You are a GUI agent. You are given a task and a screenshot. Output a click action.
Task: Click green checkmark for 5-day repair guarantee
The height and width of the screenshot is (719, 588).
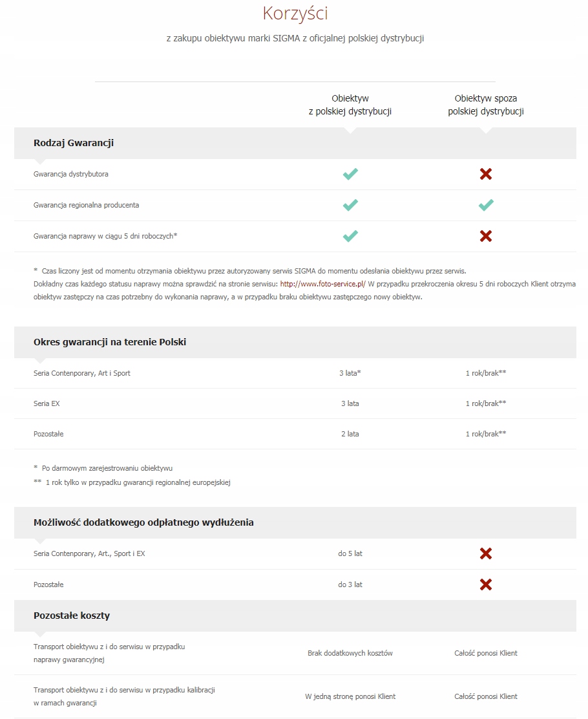click(x=350, y=236)
